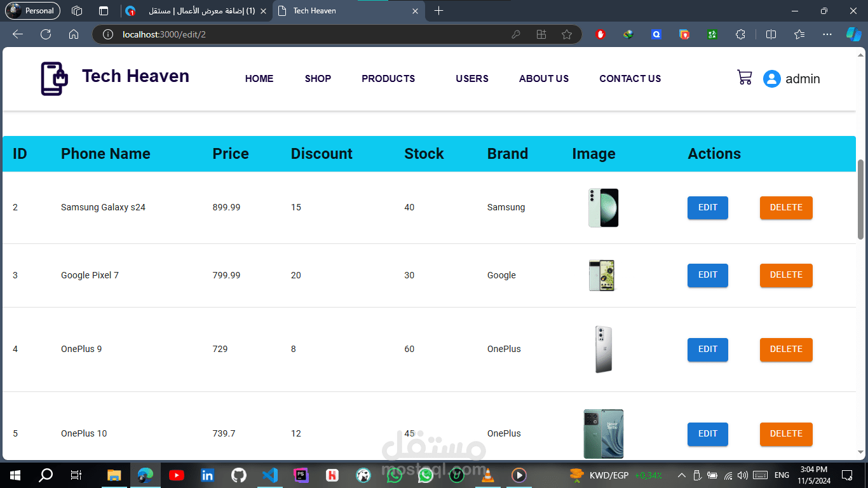The width and height of the screenshot is (868, 488).
Task: Show hidden system tray icons chevron
Action: (x=681, y=475)
